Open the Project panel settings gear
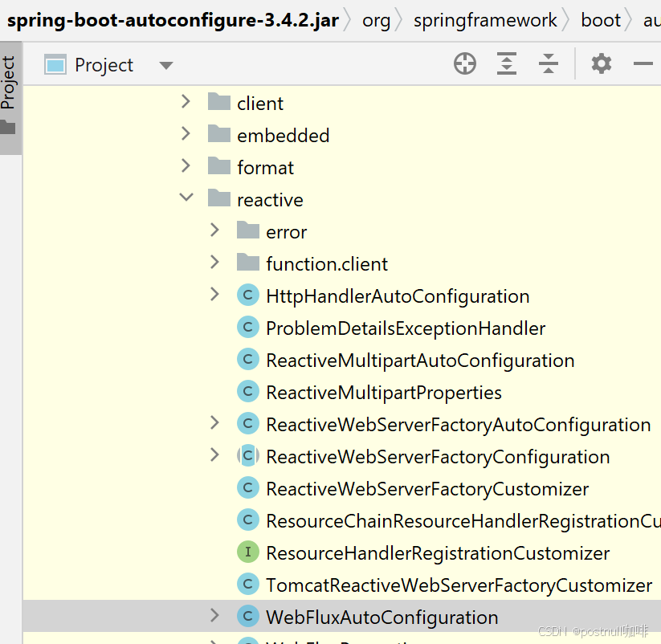 [x=601, y=64]
